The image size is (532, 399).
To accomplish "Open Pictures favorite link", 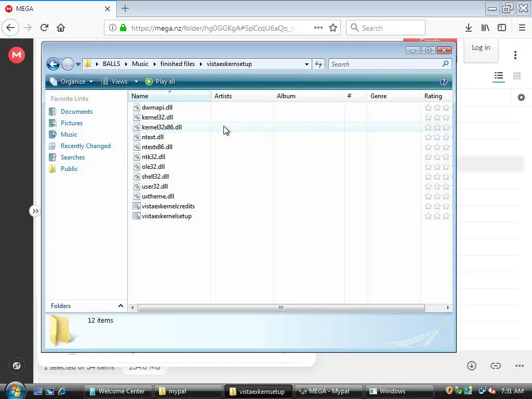I will pos(72,123).
